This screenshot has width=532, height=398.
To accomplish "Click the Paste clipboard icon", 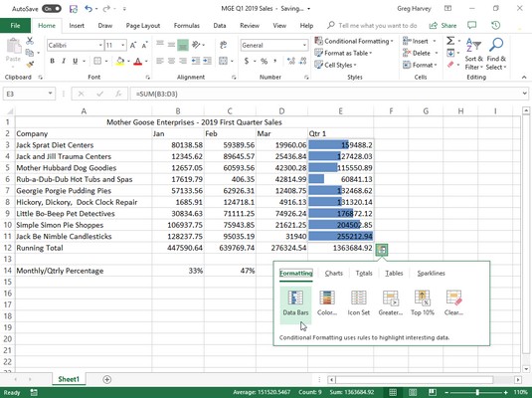I will pos(14,46).
